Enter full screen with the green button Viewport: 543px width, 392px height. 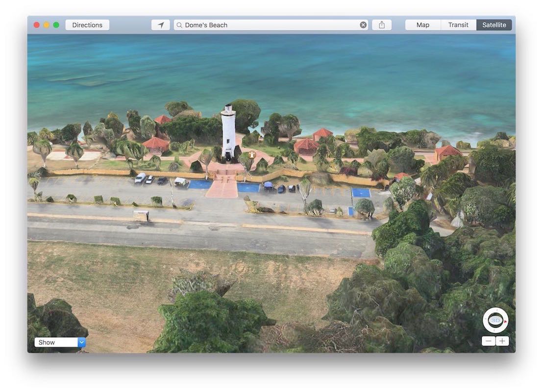coord(56,25)
